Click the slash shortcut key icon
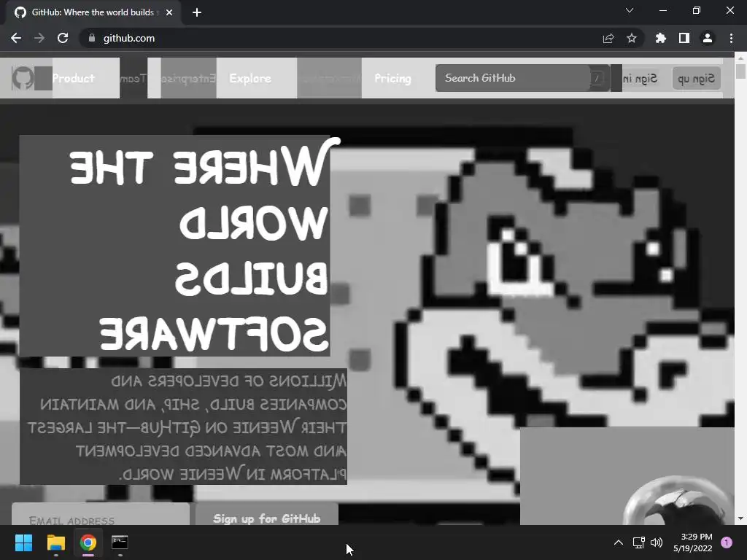Viewport: 747px width, 560px height. (x=597, y=78)
